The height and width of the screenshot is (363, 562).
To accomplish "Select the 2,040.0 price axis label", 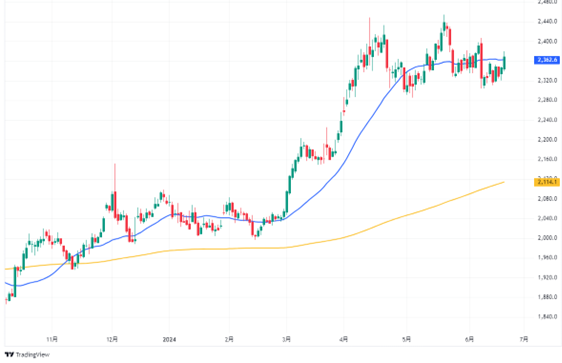I will pos(547,218).
